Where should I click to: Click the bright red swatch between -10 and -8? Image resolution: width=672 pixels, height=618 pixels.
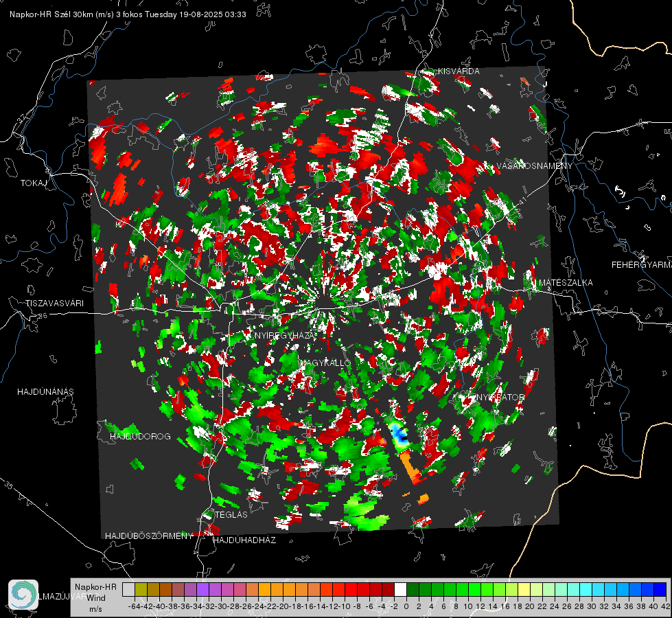[x=351, y=589]
